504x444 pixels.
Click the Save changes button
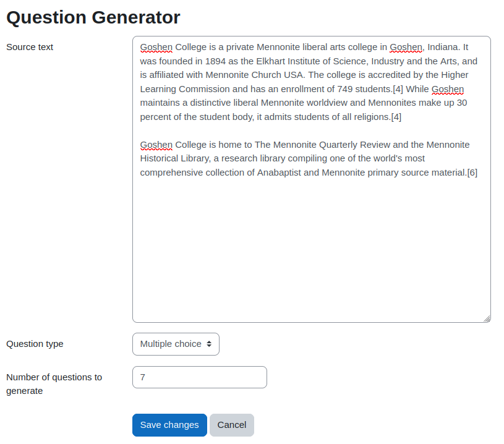tap(169, 425)
